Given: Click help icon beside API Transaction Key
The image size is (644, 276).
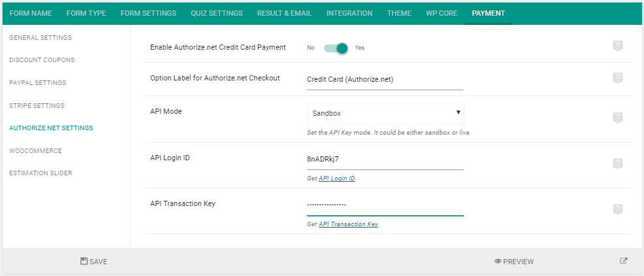Looking at the screenshot, I should (x=617, y=209).
